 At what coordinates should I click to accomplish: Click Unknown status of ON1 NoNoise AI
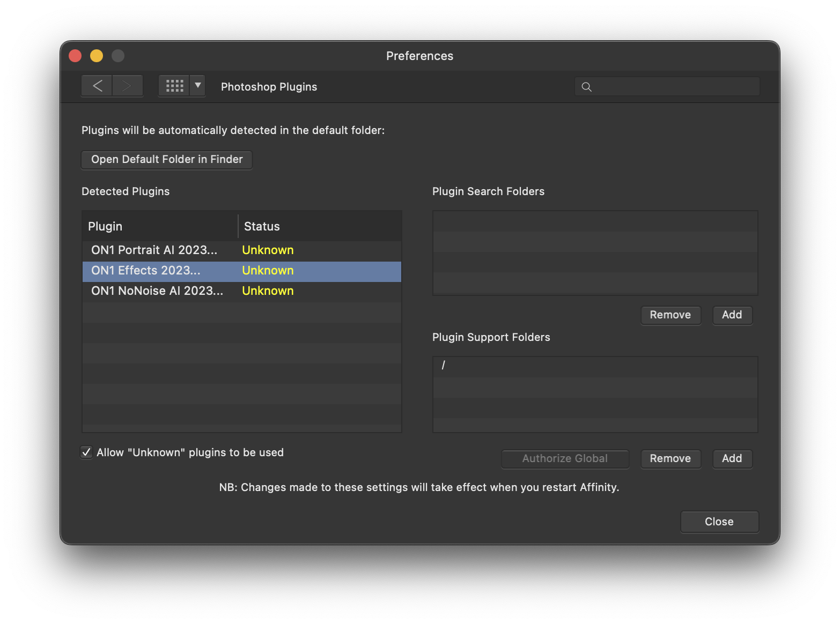[268, 291]
